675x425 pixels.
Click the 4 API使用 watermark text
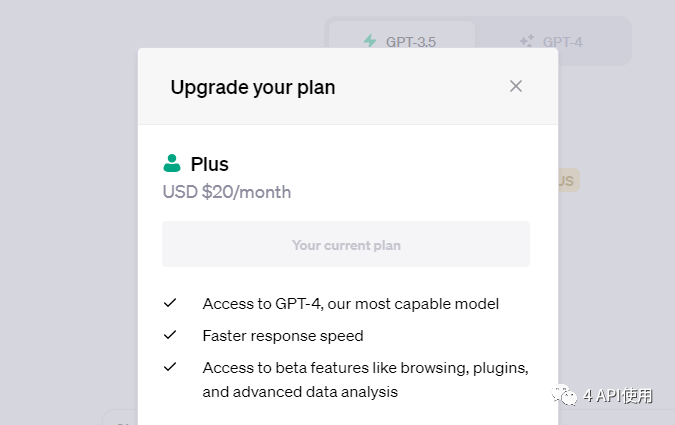click(x=618, y=396)
